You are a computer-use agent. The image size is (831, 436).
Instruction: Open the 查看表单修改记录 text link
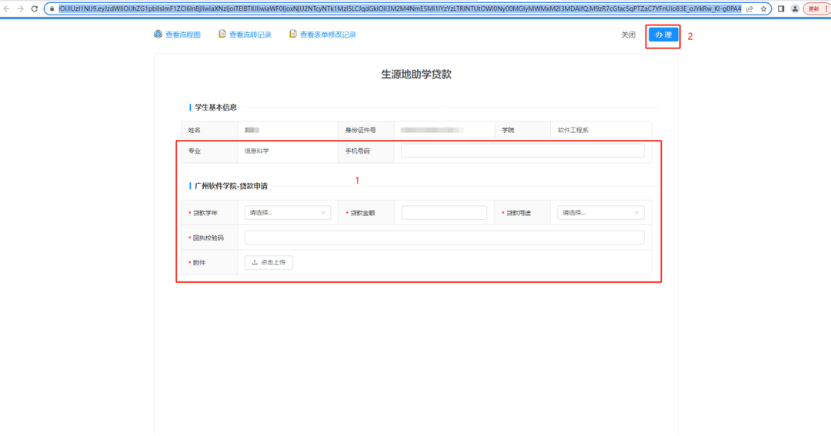pyautogui.click(x=328, y=35)
